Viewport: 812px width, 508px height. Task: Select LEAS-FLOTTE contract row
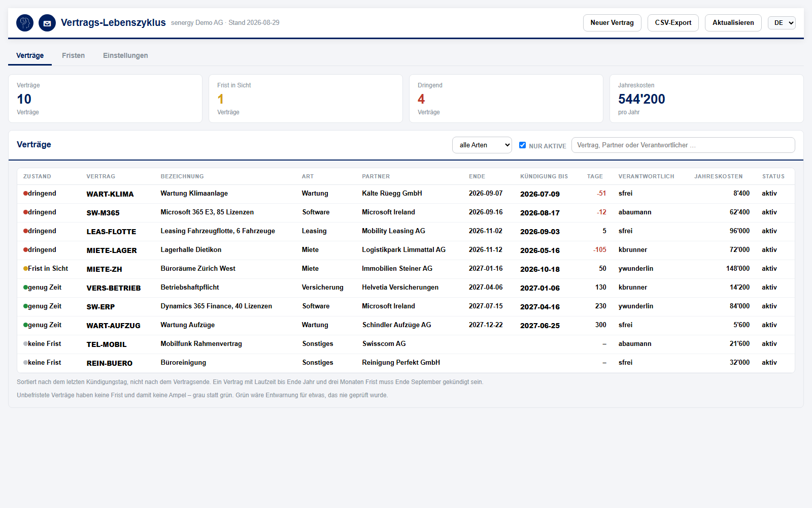pyautogui.click(x=406, y=231)
